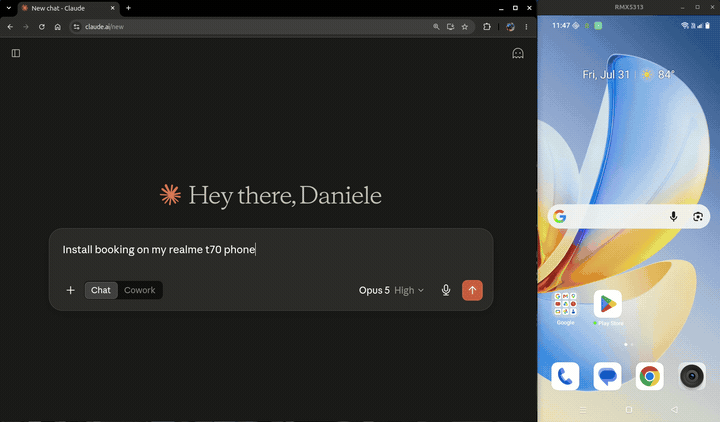Close the RMX5313 phone mirror window
Image resolution: width=720 pixels, height=422 pixels.
point(712,7)
